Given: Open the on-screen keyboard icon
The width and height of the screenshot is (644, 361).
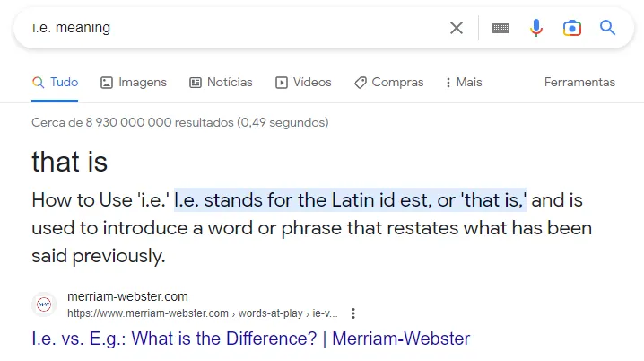Looking at the screenshot, I should [x=500, y=28].
